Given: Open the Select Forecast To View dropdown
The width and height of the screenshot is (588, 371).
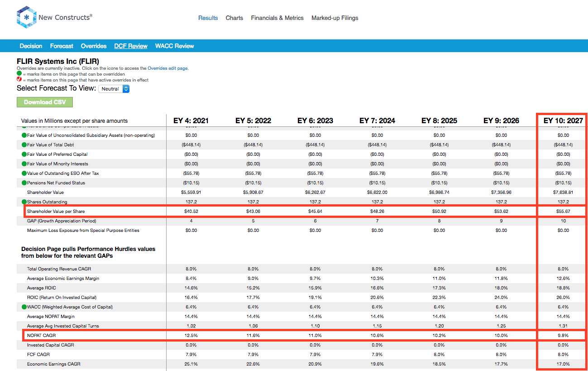Looking at the screenshot, I should pos(114,89).
